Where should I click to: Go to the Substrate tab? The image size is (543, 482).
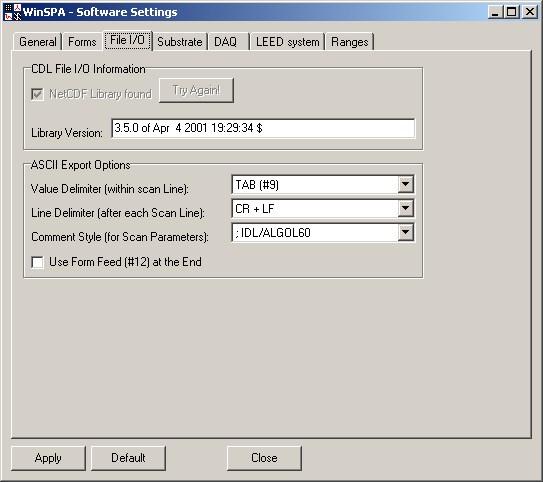(179, 42)
